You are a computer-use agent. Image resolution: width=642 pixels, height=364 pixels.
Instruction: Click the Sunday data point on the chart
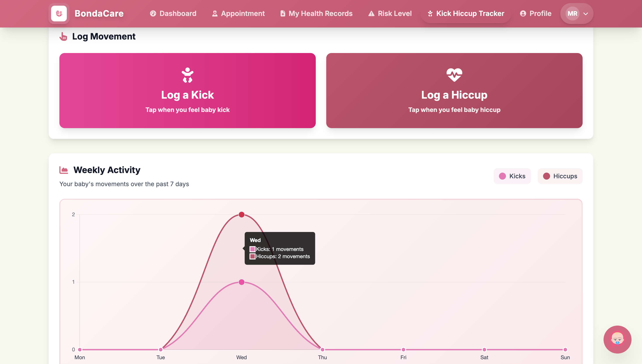click(x=565, y=350)
